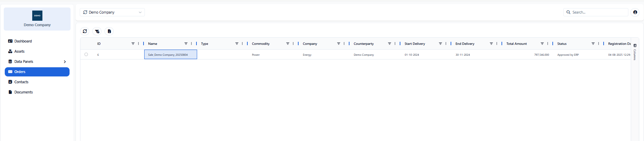The height and width of the screenshot is (141, 644).
Task: Open Data Panels in sidebar
Action: pos(37,61)
